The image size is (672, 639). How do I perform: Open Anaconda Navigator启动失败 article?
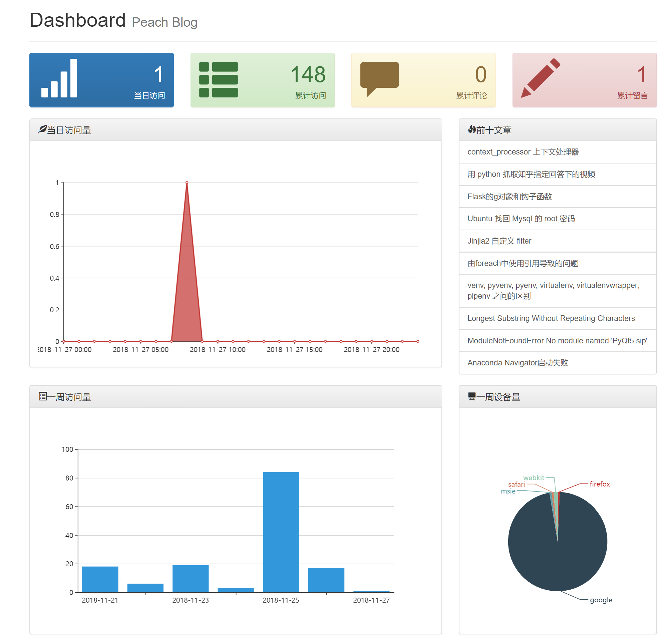coord(518,363)
